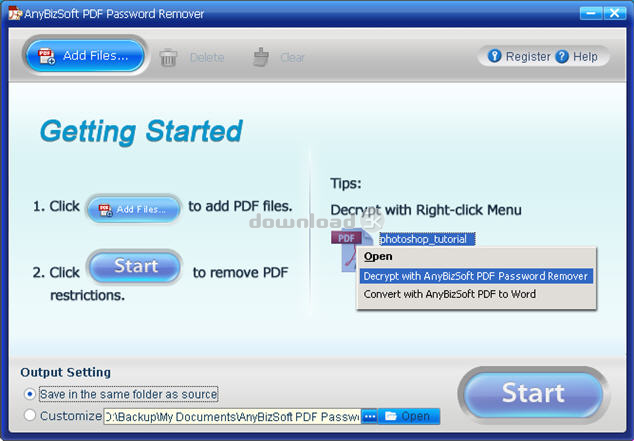Click the large Start button
Image resolution: width=634 pixels, height=441 pixels.
[533, 394]
